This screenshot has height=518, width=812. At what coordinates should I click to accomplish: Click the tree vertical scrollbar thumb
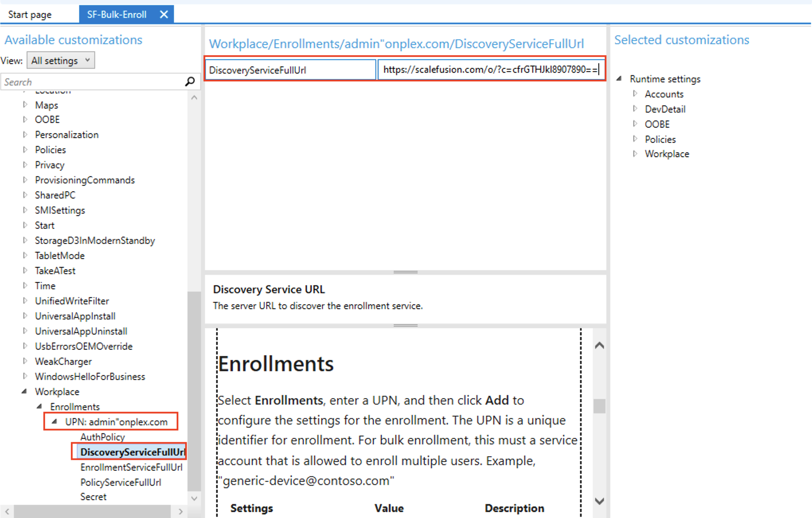coord(194,391)
